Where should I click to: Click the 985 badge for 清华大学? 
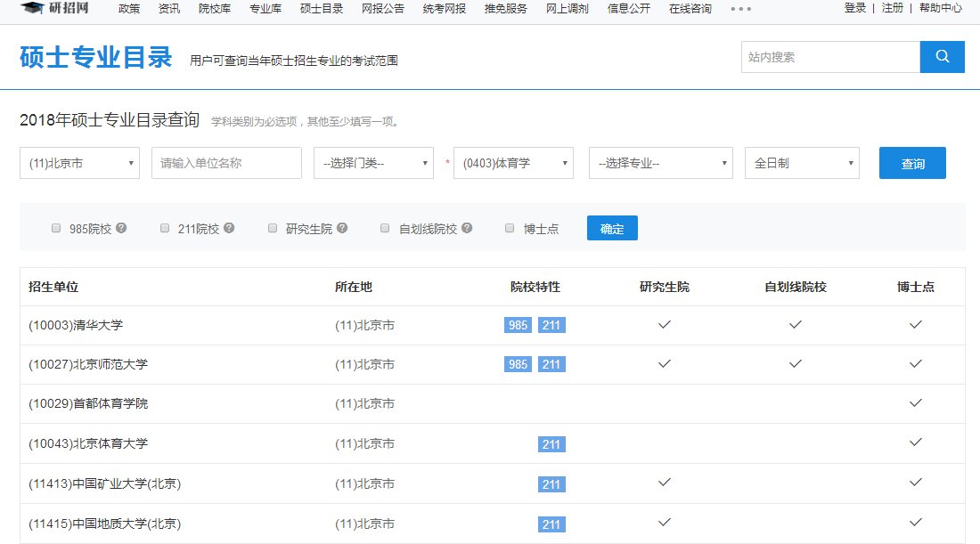point(517,325)
